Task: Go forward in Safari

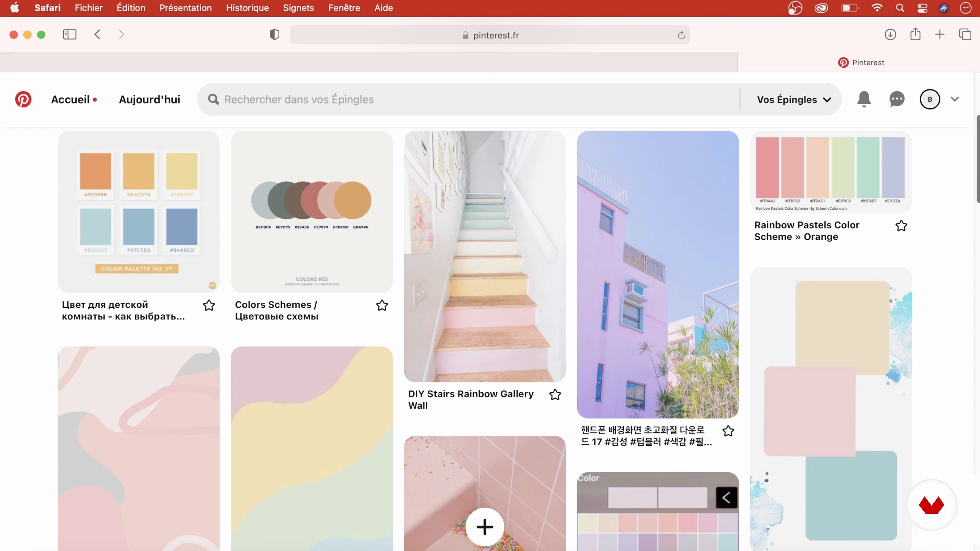Action: [x=121, y=35]
